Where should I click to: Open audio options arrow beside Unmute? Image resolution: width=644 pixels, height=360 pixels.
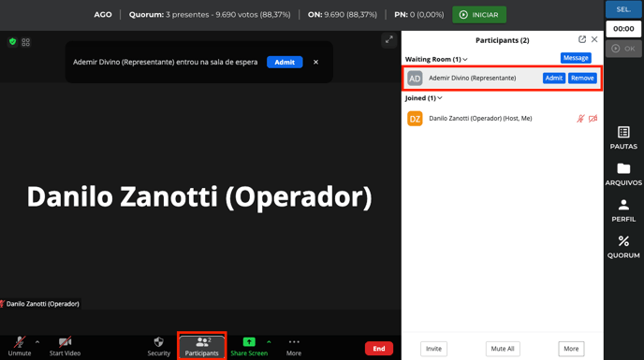point(37,342)
